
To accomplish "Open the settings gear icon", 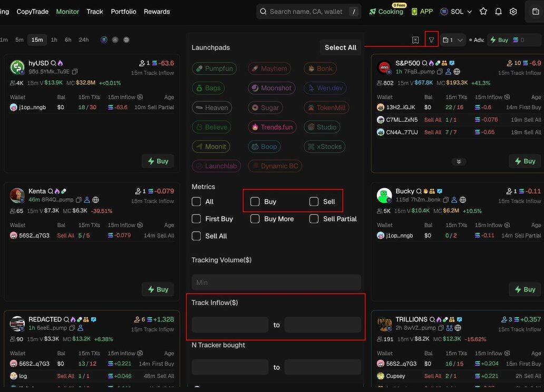I will (x=513, y=12).
